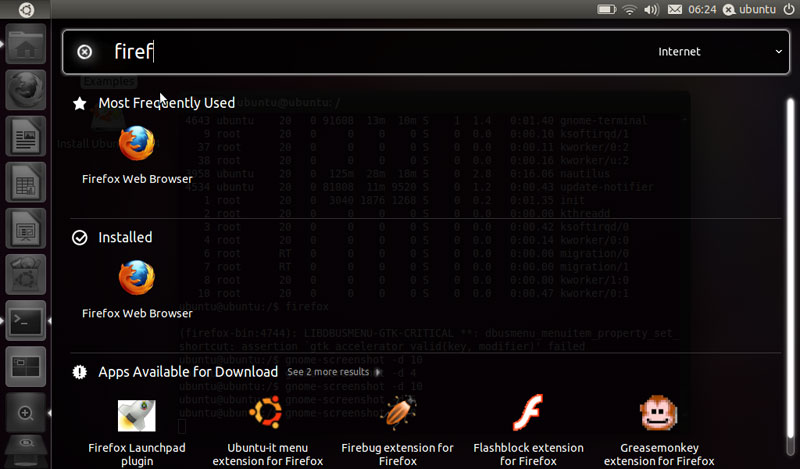
Task: Click the Home Folder launcher icon
Action: click(x=26, y=46)
